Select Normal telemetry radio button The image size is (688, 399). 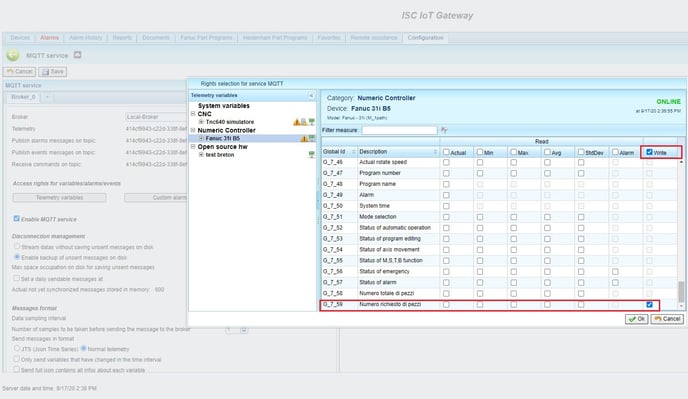tap(83, 349)
